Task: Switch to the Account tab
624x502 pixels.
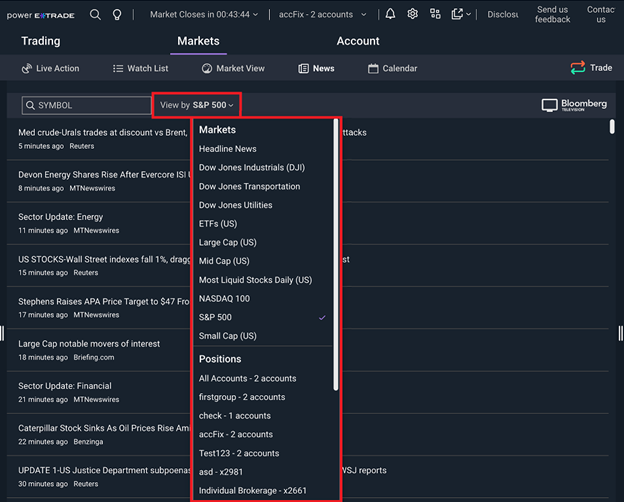Action: [358, 41]
